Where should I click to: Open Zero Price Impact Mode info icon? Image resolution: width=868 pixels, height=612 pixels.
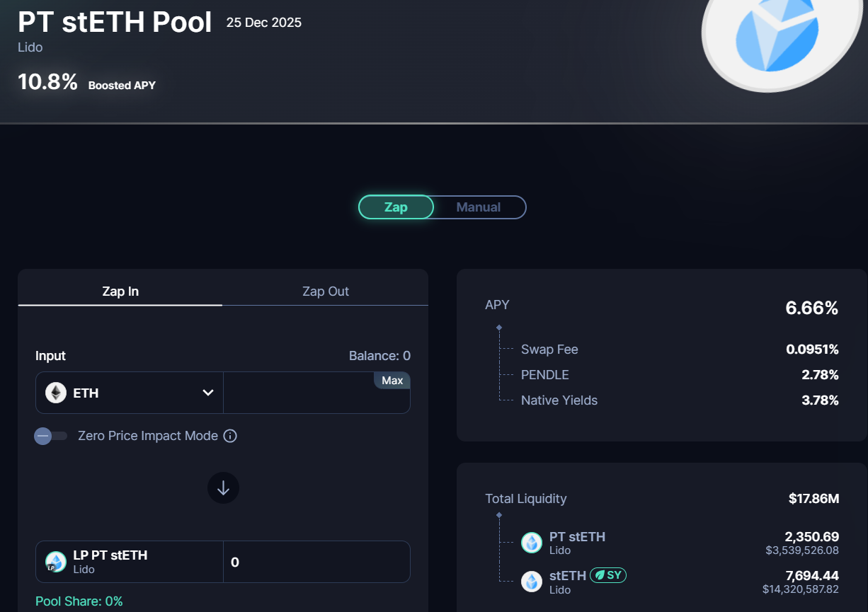230,436
